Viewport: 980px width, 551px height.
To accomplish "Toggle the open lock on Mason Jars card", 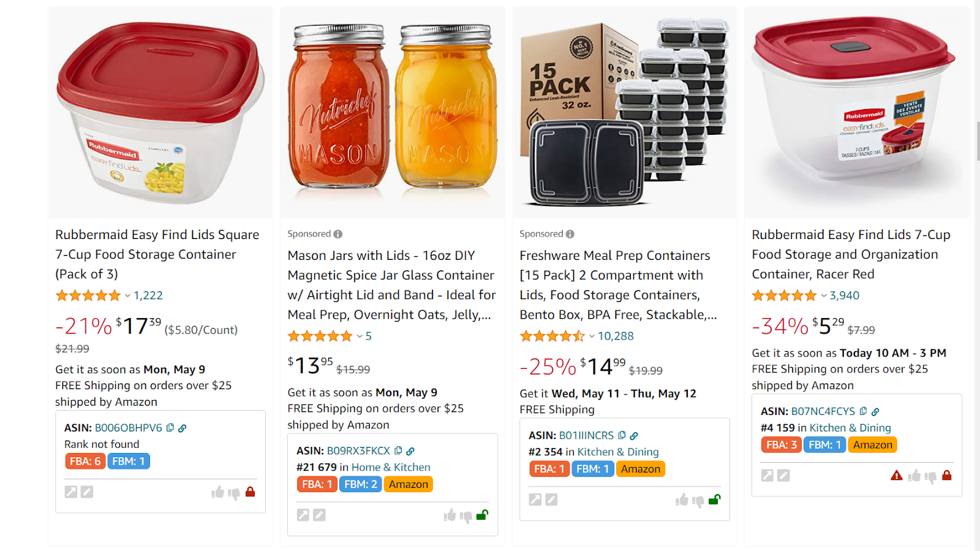I will tap(482, 515).
